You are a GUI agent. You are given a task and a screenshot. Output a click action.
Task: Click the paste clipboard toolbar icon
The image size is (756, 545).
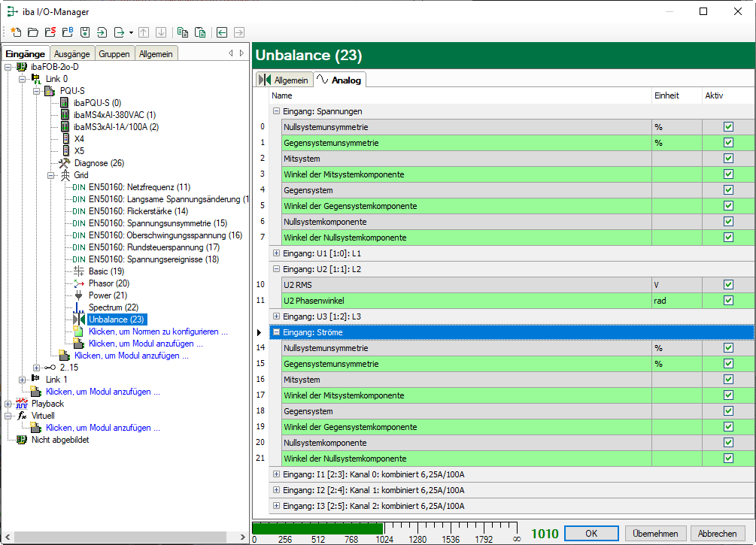coord(199,32)
